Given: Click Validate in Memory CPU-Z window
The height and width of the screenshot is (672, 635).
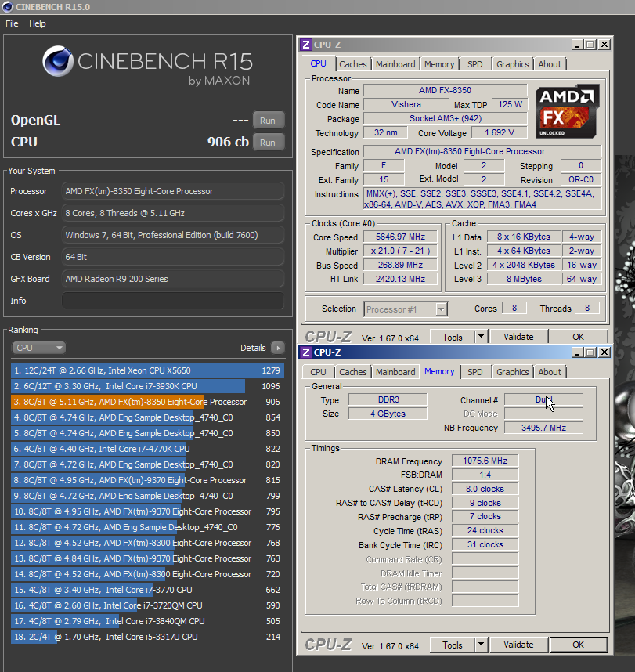Looking at the screenshot, I should pyautogui.click(x=518, y=645).
